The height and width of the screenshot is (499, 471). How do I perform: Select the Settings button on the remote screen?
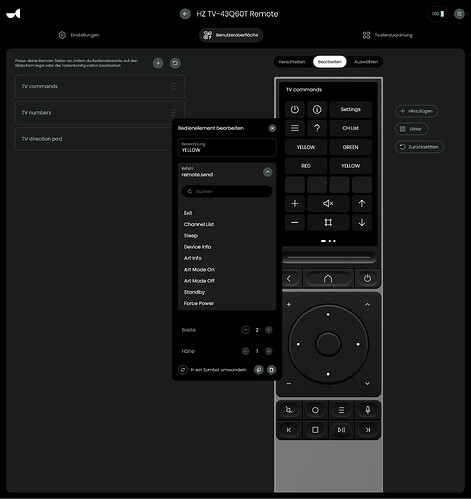pos(350,109)
